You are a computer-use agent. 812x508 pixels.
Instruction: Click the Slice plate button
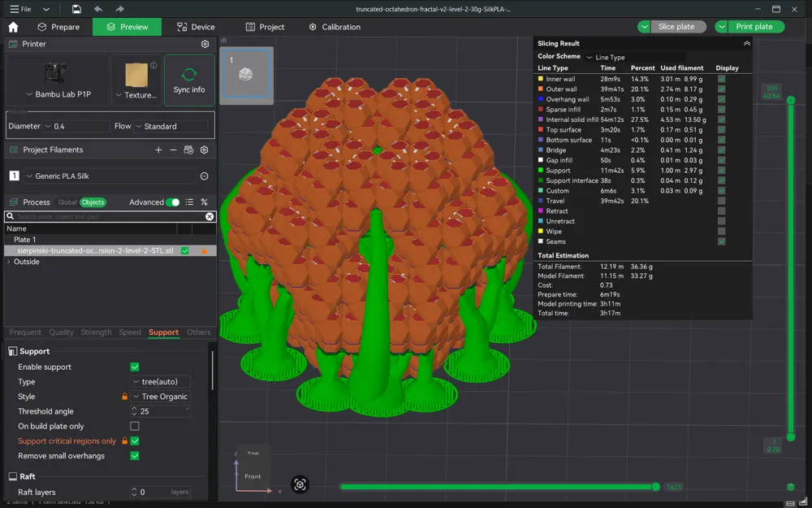coord(678,27)
